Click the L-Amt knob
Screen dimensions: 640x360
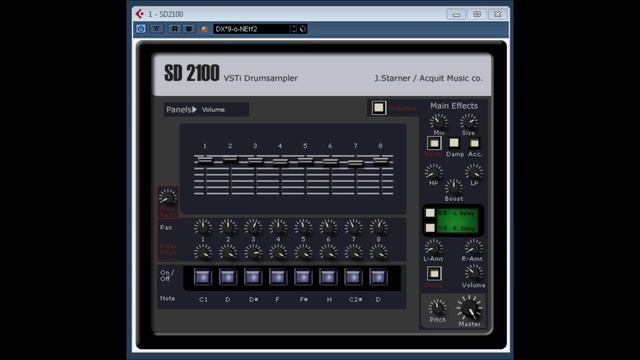[433, 247]
